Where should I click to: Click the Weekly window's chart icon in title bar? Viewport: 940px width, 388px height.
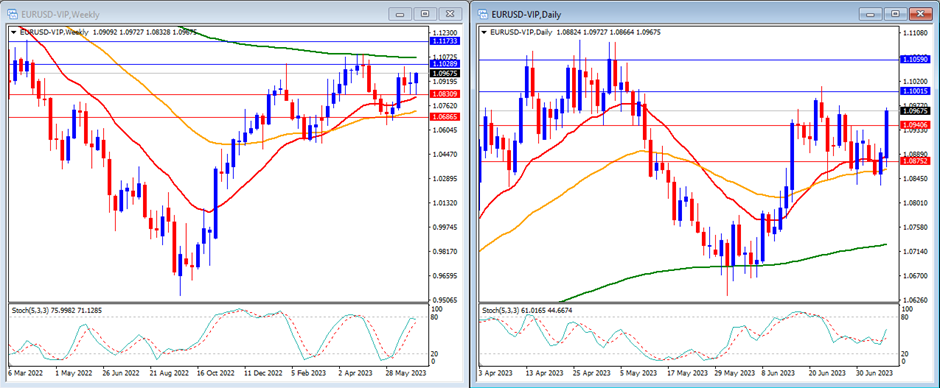point(13,13)
